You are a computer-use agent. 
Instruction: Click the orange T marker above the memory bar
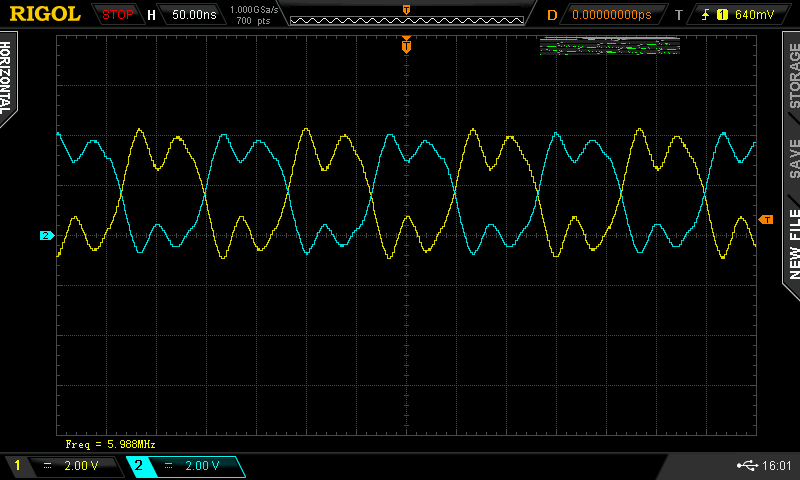406,10
